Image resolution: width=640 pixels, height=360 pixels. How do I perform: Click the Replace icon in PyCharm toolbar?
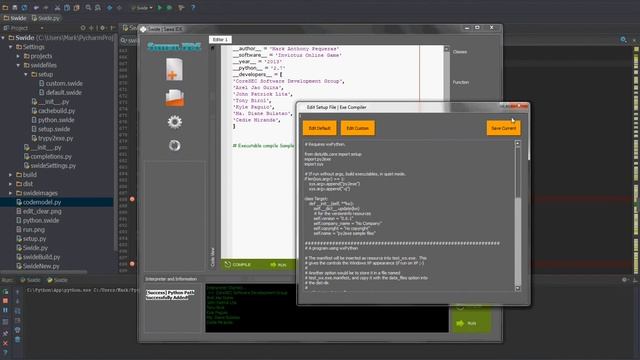click(98, 7)
